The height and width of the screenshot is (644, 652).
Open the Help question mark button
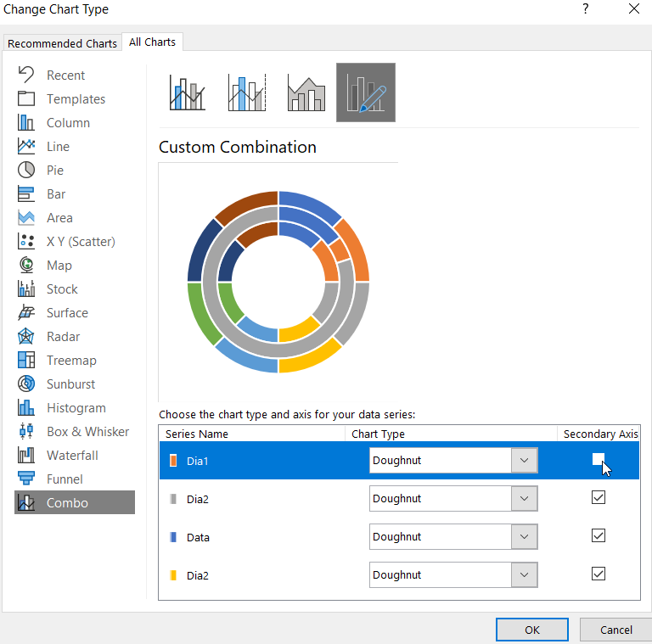pyautogui.click(x=585, y=9)
